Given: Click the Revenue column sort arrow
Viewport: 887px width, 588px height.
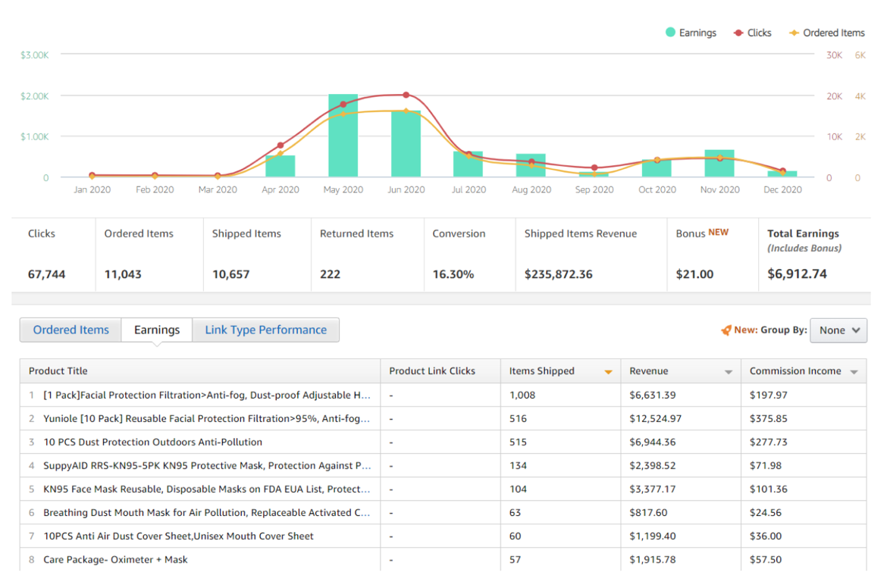Looking at the screenshot, I should pyautogui.click(x=729, y=372).
